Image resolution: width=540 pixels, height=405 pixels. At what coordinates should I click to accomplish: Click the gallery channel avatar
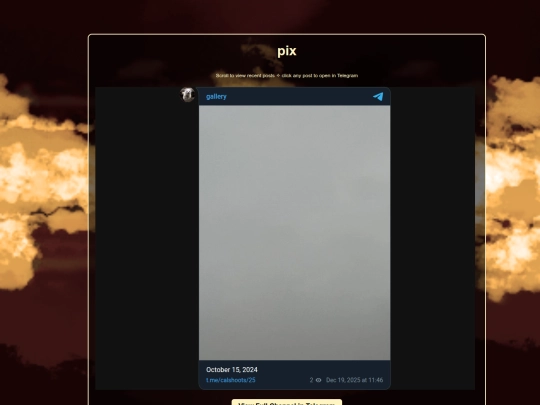(x=187, y=94)
